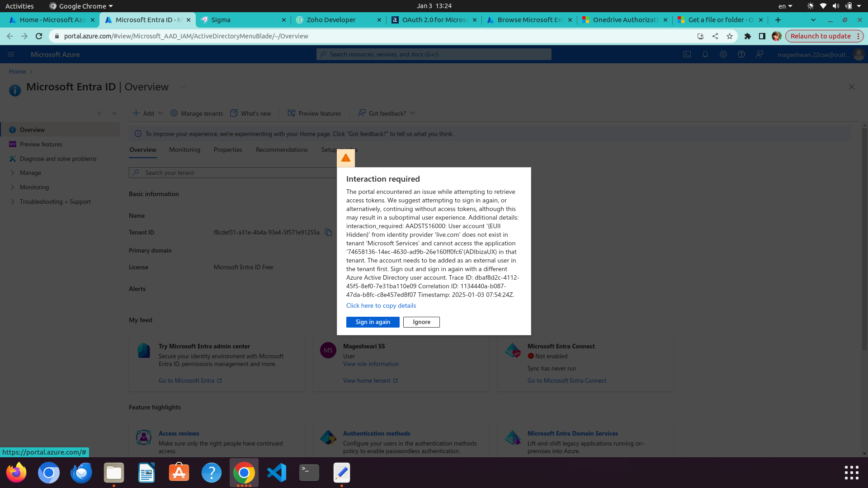Image resolution: width=868 pixels, height=488 pixels.
Task: Go back in Chrome
Action: click(x=10, y=36)
